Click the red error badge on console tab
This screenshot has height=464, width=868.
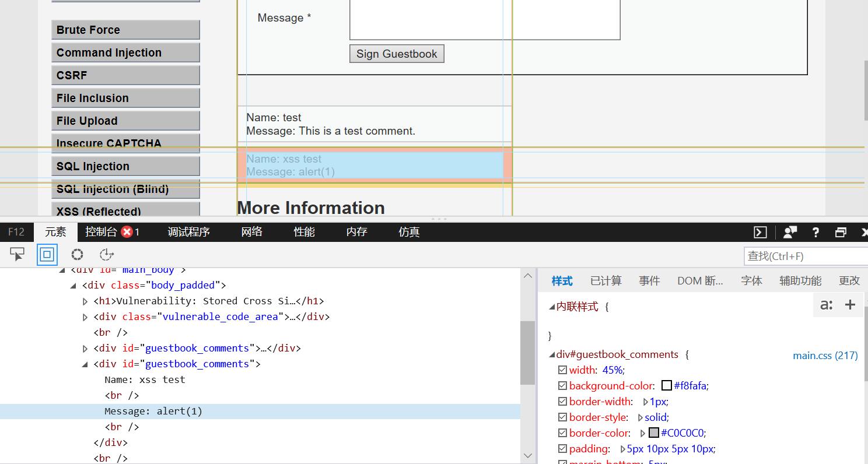tap(127, 232)
